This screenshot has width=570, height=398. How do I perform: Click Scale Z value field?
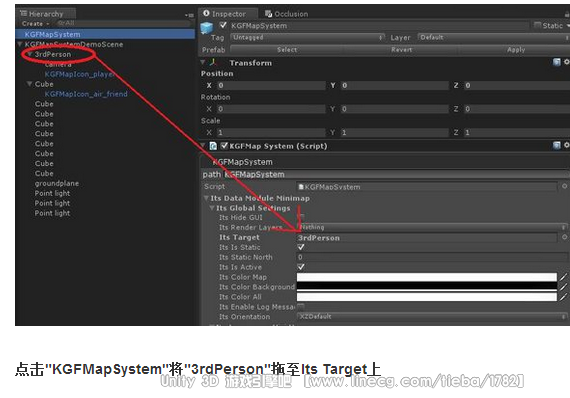pyautogui.click(x=517, y=133)
